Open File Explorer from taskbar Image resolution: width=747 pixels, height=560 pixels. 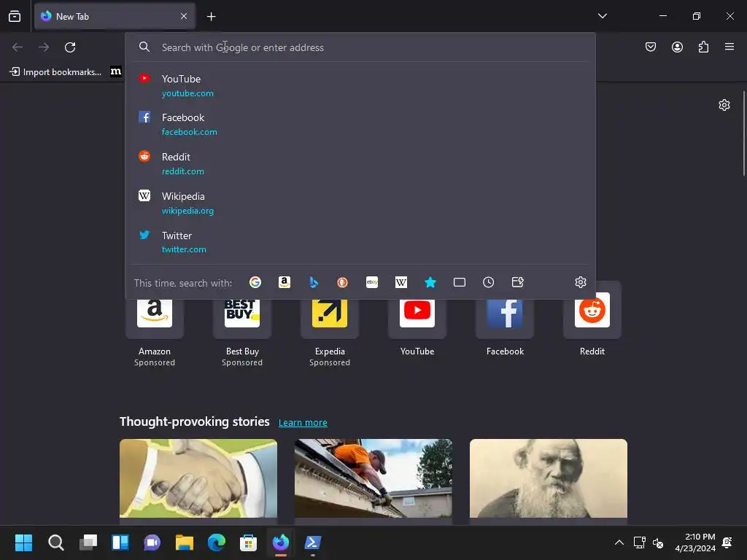point(185,542)
